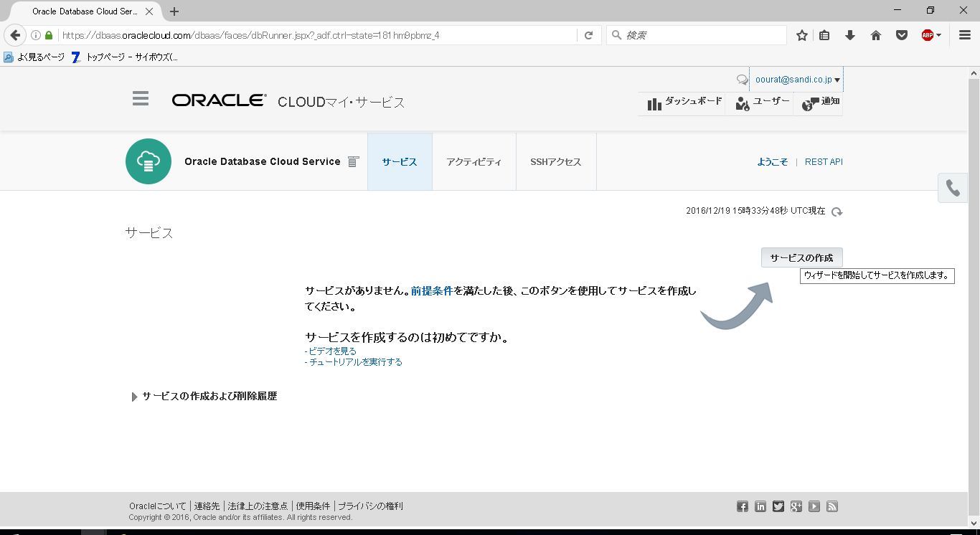
Task: Open the Adblock Plus dropdown arrow
Action: pos(938,35)
